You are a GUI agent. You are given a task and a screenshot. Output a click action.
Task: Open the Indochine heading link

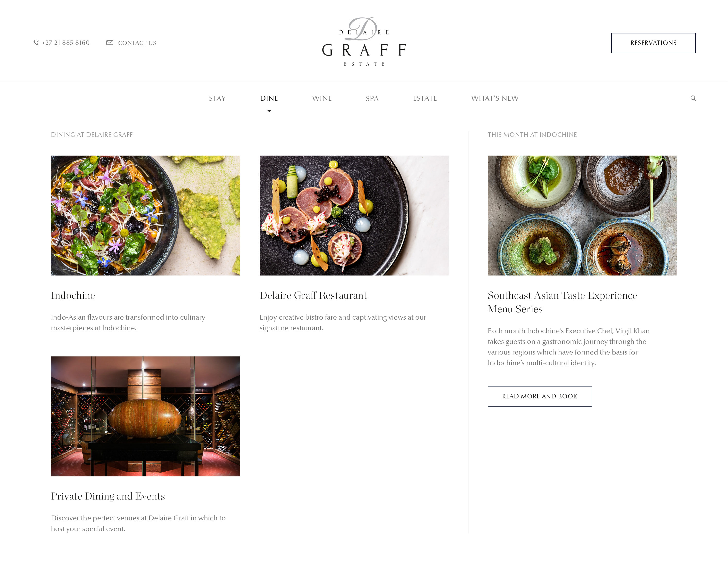(x=73, y=295)
